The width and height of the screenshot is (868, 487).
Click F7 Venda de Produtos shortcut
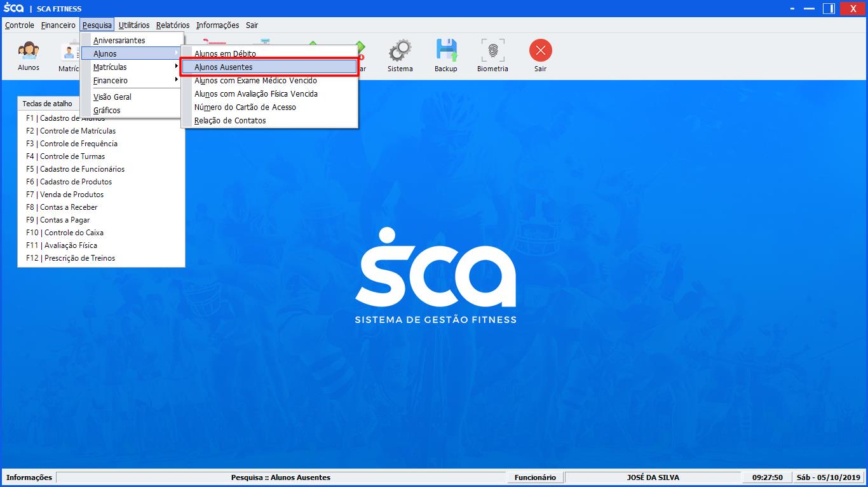pos(65,195)
